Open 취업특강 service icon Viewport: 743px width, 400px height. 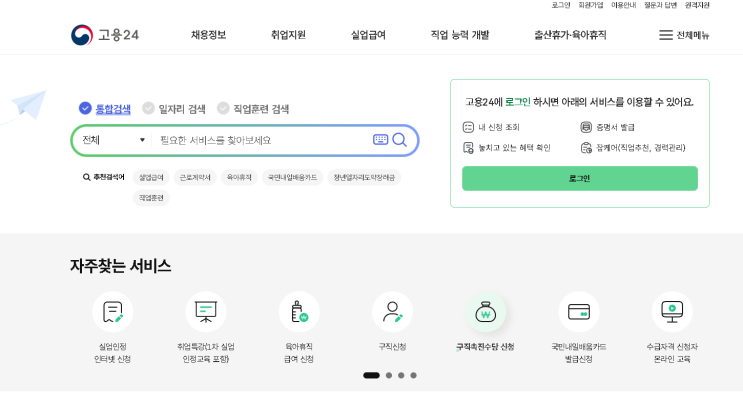pos(206,312)
